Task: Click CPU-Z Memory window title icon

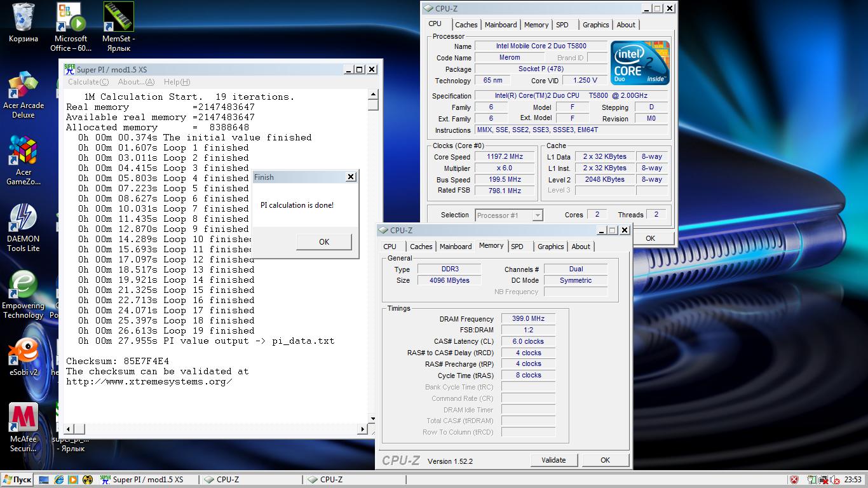Action: (x=383, y=230)
